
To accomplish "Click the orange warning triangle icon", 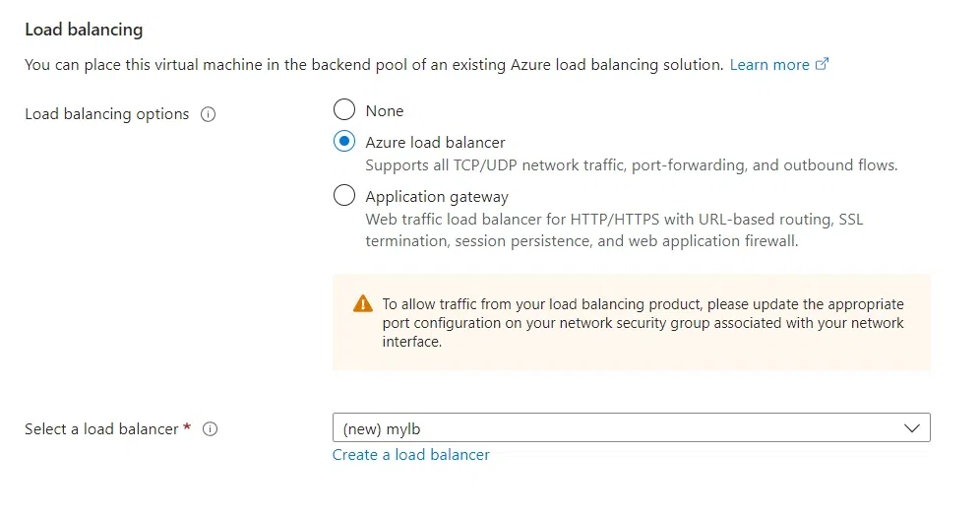I will 363,303.
